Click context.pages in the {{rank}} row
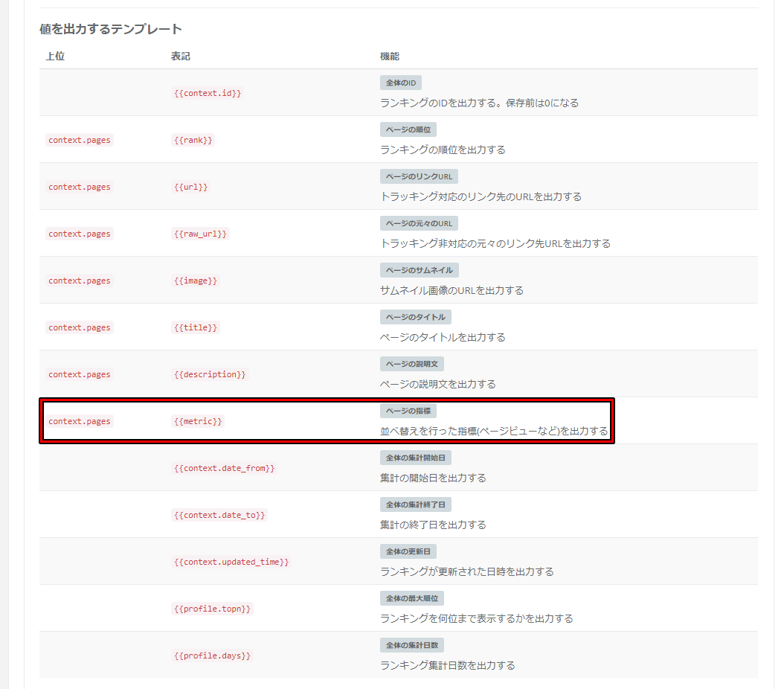784x689 pixels. click(x=80, y=140)
